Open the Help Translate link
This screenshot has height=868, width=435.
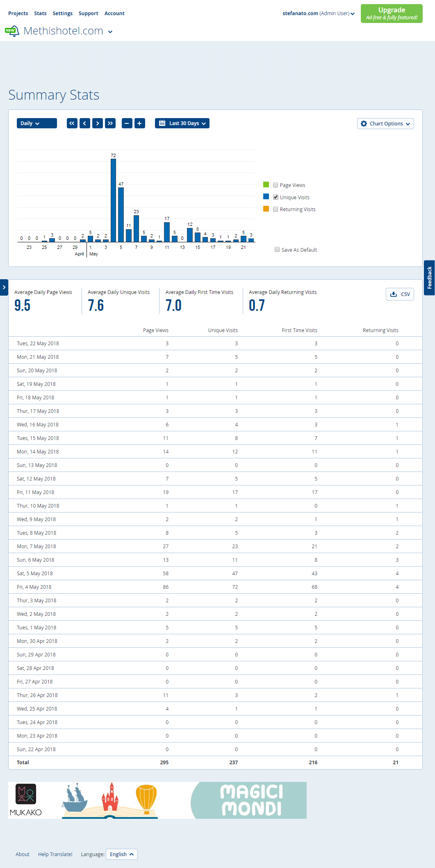[55, 854]
